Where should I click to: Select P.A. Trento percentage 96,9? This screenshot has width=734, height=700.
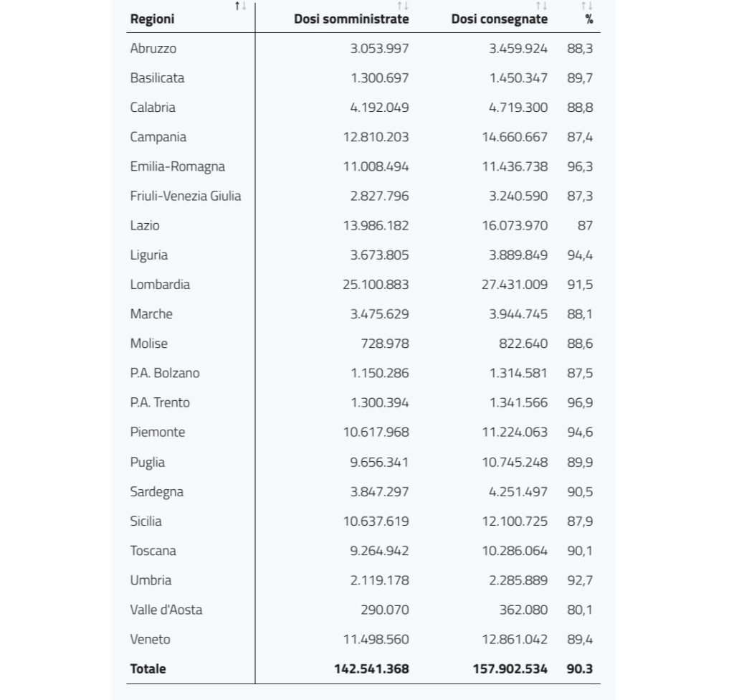579,403
